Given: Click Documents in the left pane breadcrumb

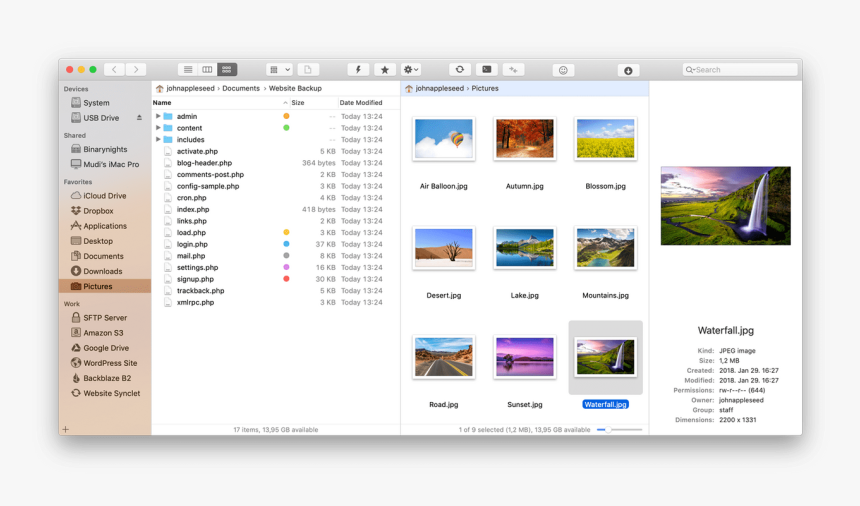Looking at the screenshot, I should [241, 89].
